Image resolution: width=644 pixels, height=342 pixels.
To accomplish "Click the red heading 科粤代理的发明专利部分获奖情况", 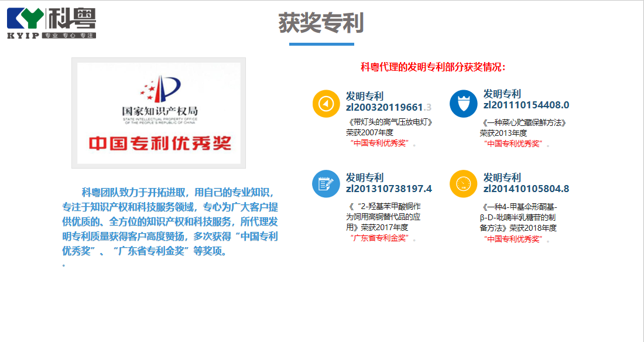I will 433,67.
